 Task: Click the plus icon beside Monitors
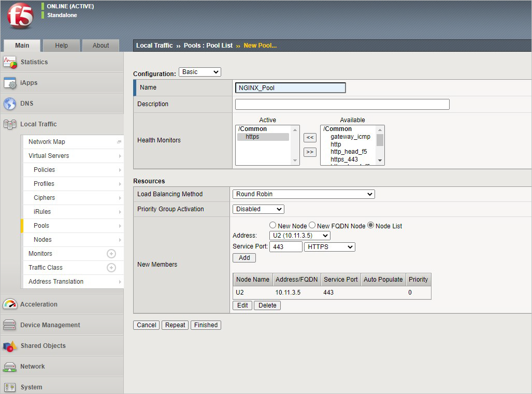click(x=111, y=254)
